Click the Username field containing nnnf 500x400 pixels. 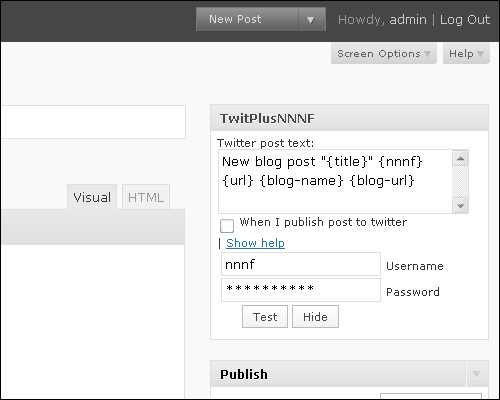(x=301, y=264)
